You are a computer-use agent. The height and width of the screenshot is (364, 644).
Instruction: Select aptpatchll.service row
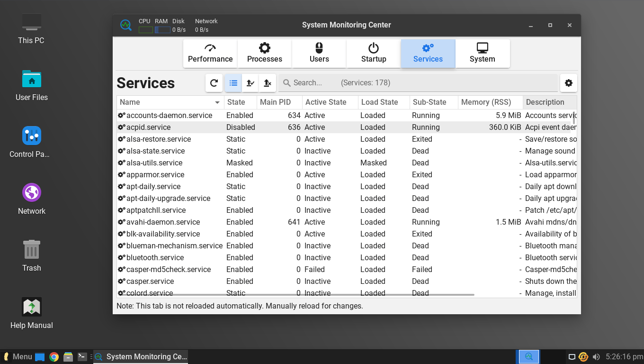pyautogui.click(x=347, y=210)
